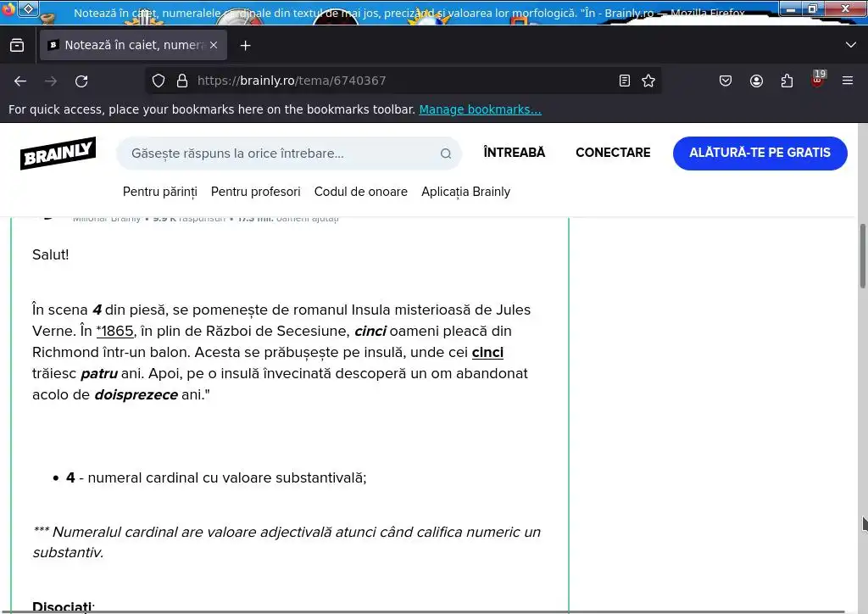Click the URL address bar

[x=404, y=81]
